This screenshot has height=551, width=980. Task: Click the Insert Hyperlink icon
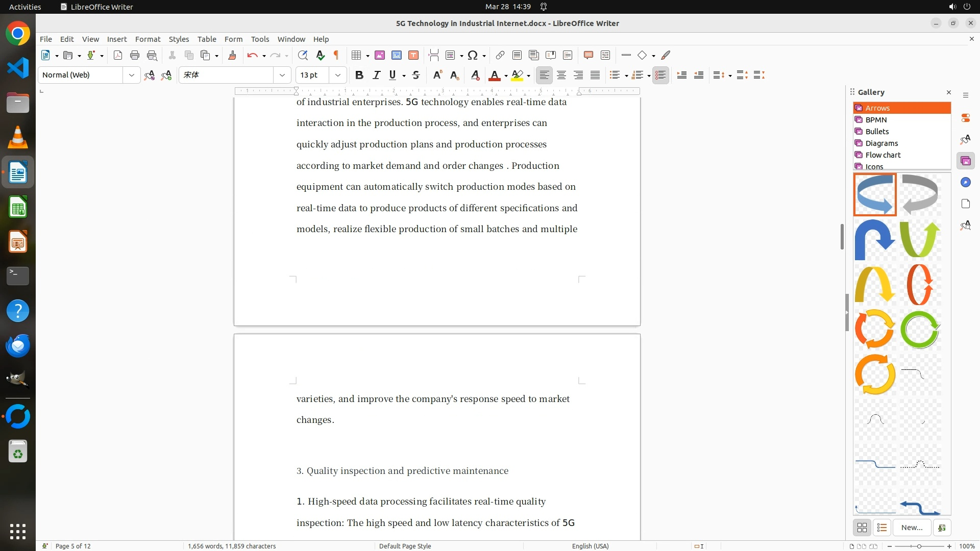[500, 55]
